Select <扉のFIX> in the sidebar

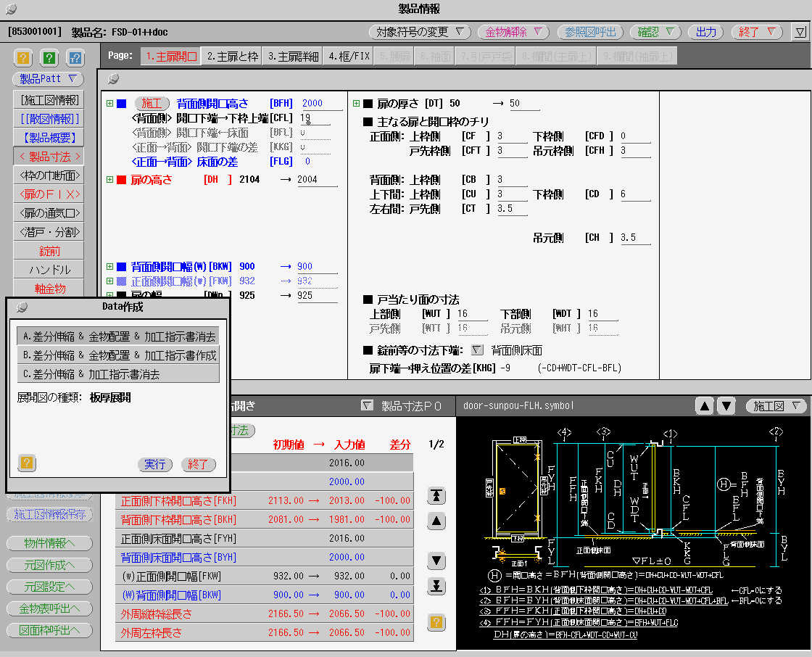(x=50, y=194)
